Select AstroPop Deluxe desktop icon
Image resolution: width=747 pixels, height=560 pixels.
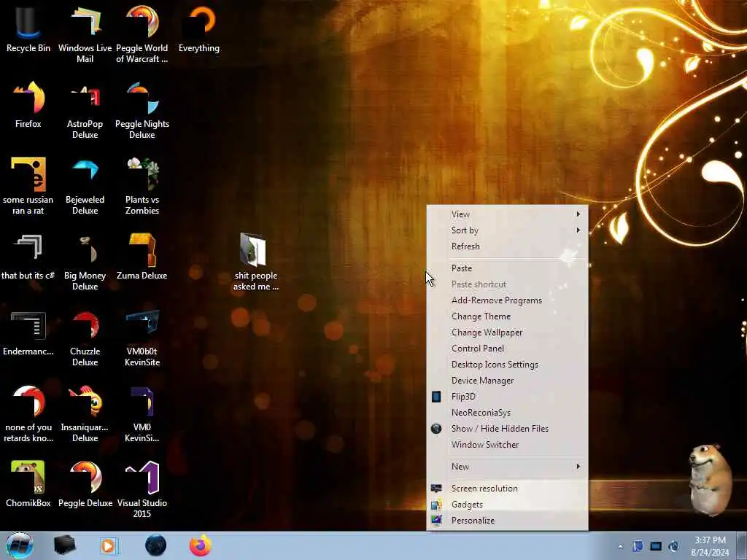85,111
